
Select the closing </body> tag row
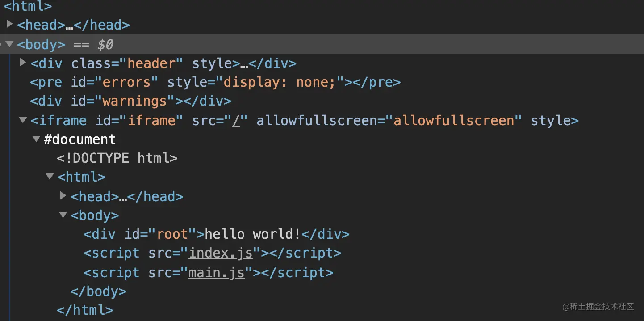(x=98, y=291)
